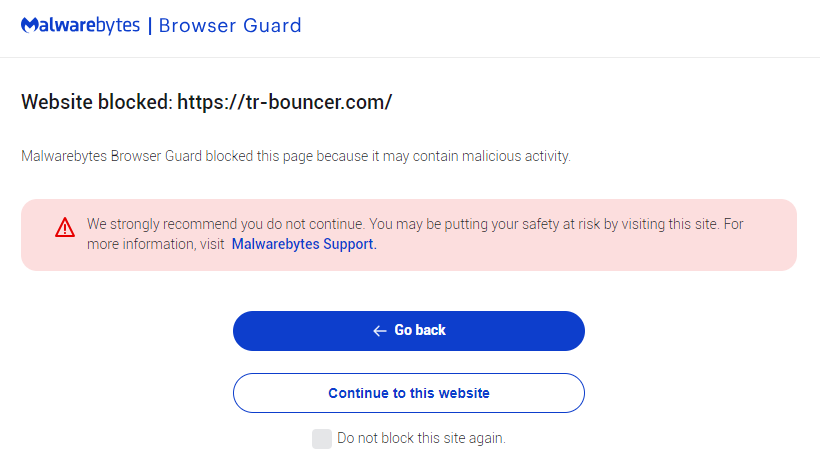Click the 'bytes' part of the logo
This screenshot has height=472, width=820.
click(x=118, y=25)
